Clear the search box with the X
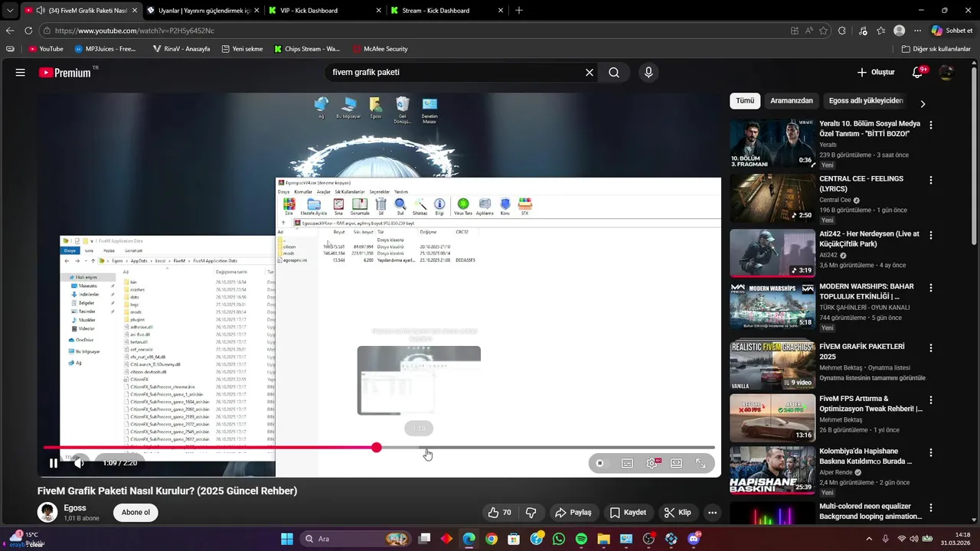The height and width of the screenshot is (551, 980). click(x=590, y=73)
